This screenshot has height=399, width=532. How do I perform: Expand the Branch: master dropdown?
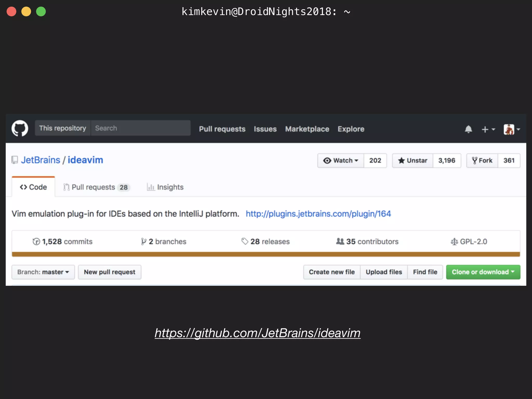click(43, 272)
